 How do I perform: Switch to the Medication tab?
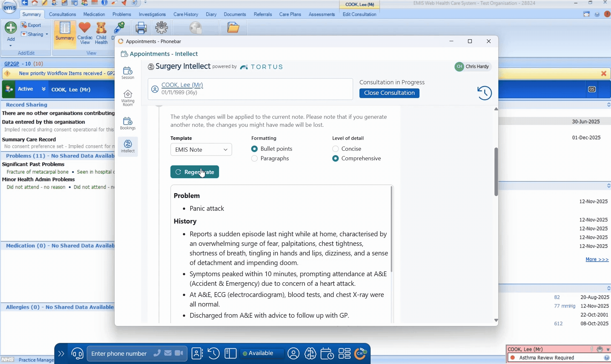pyautogui.click(x=94, y=14)
